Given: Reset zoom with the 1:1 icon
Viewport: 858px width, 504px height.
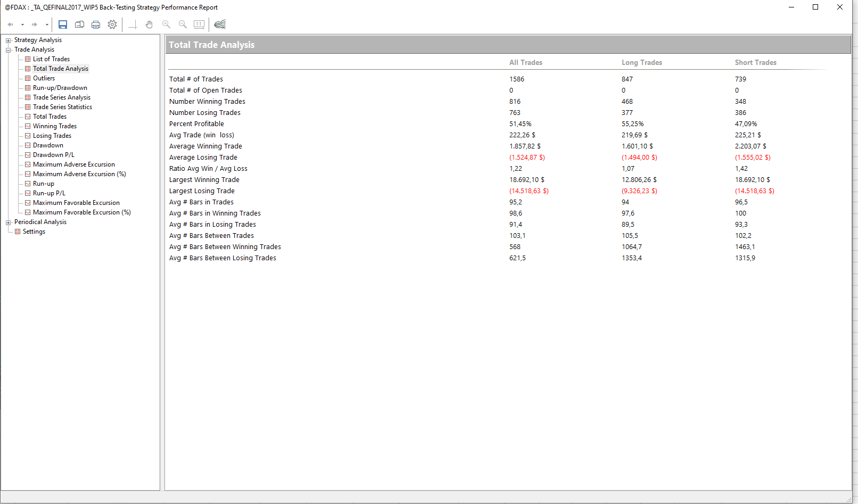Looking at the screenshot, I should click(x=199, y=24).
